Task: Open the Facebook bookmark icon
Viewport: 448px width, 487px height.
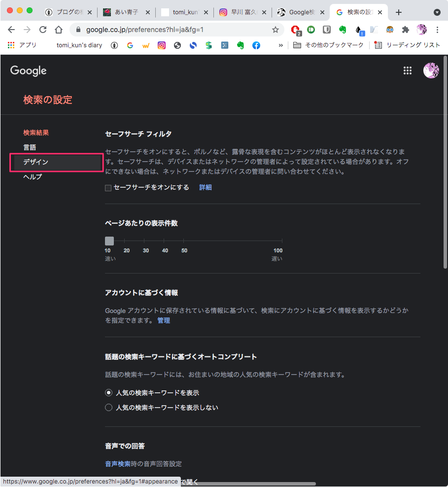Action: (256, 45)
